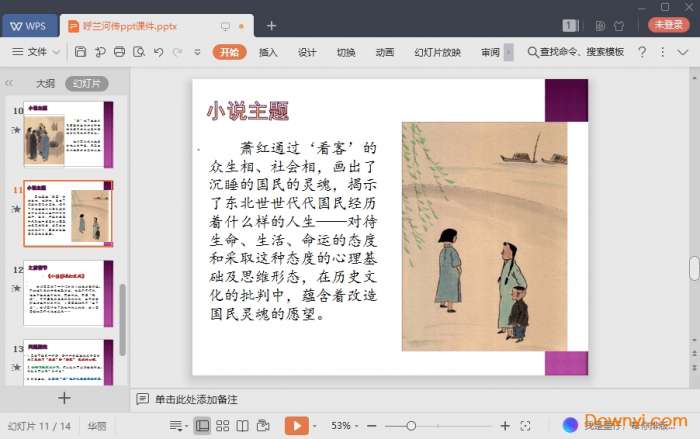Click the body text paragraph on slide
Image resolution: width=700 pixels, height=439 pixels.
[293, 231]
